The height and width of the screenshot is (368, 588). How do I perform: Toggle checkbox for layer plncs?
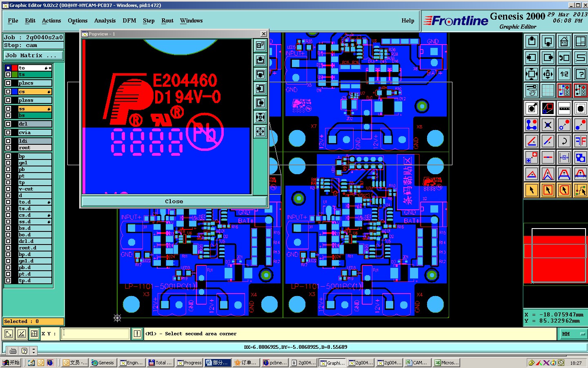click(x=8, y=83)
